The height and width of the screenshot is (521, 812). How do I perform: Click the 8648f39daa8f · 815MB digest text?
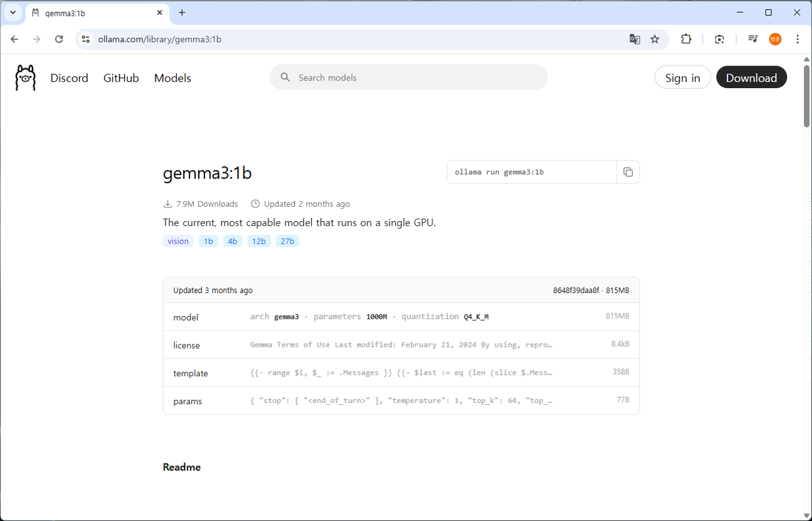point(591,290)
